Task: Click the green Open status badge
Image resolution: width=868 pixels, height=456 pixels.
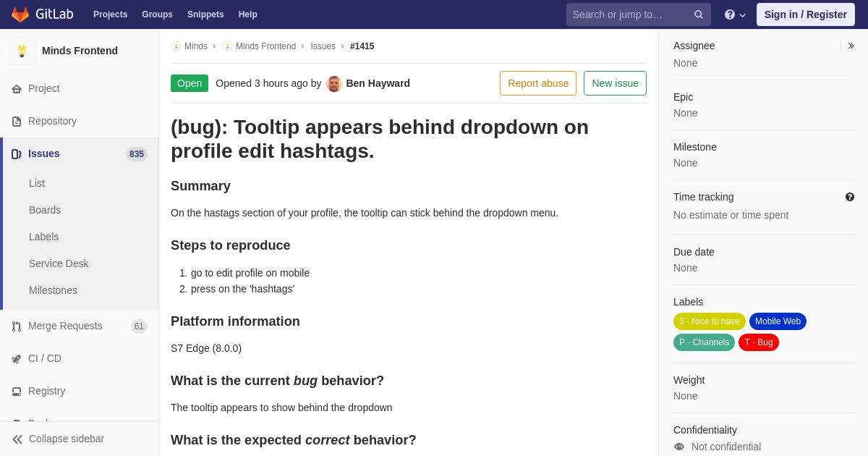Action: [190, 83]
